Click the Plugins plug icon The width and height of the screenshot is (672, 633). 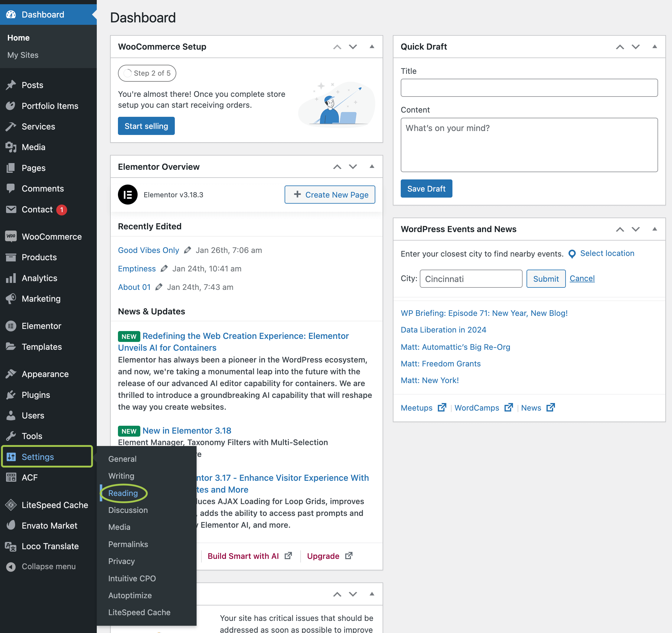[11, 395]
